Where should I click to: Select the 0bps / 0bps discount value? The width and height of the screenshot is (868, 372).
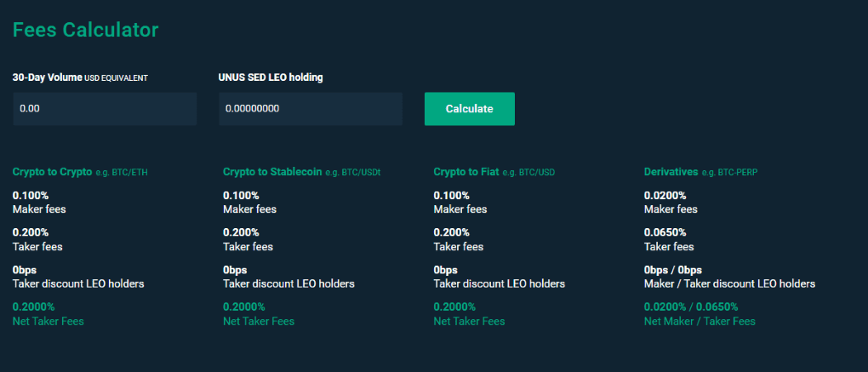click(x=672, y=270)
